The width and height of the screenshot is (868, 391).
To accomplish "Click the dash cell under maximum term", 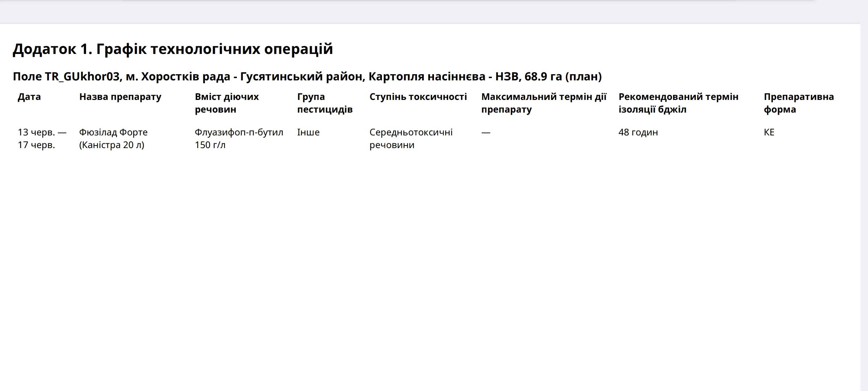I will (x=486, y=132).
